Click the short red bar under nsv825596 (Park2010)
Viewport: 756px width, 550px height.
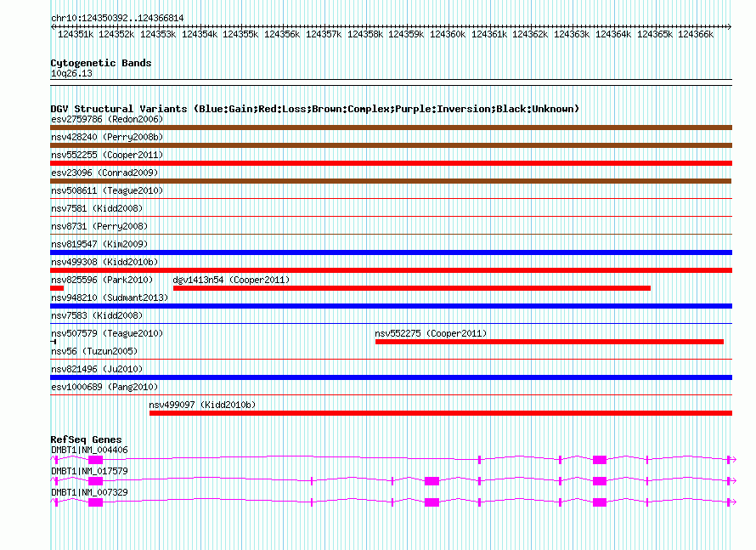click(57, 288)
